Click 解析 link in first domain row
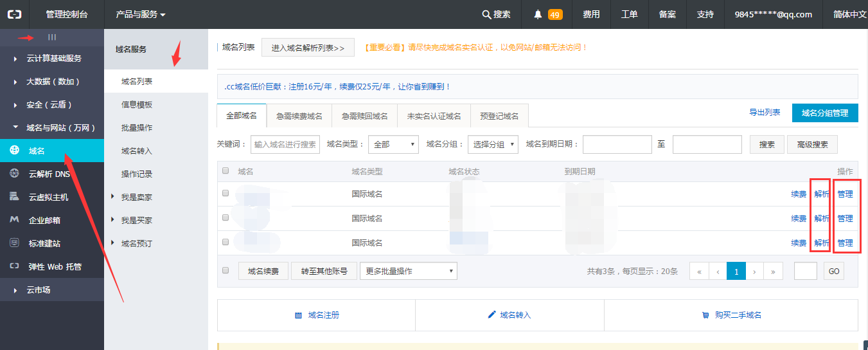 click(822, 194)
